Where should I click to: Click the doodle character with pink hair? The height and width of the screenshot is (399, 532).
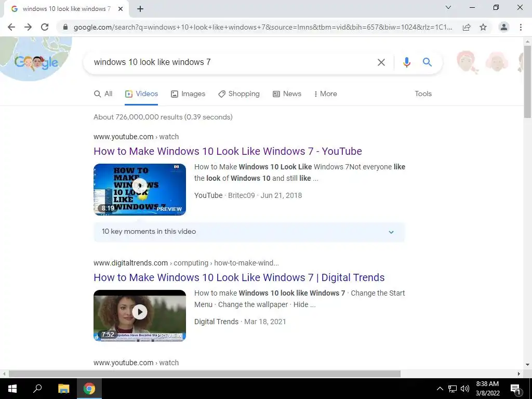tap(497, 62)
